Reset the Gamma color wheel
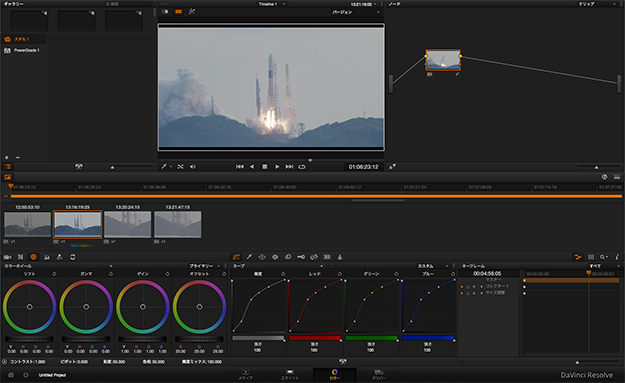The height and width of the screenshot is (383, 625). 111,274
